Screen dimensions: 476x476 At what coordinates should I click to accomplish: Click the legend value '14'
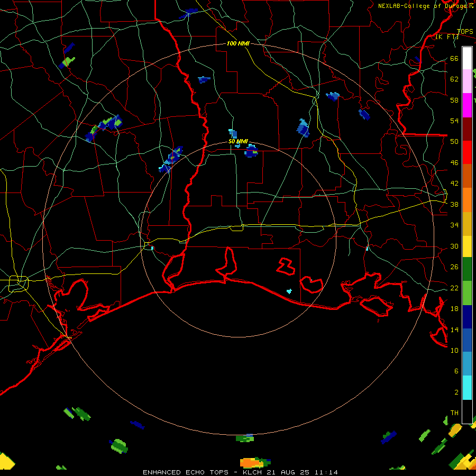[x=454, y=329]
